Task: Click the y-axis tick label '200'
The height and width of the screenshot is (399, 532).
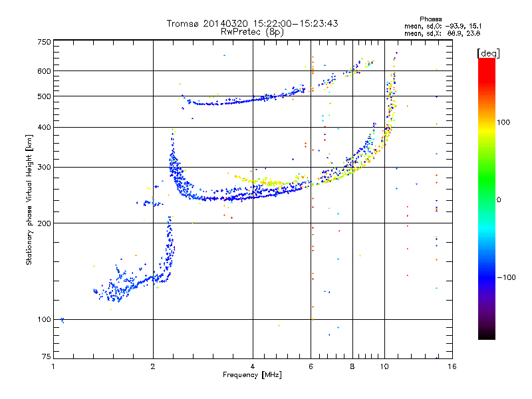Action: pyautogui.click(x=44, y=223)
